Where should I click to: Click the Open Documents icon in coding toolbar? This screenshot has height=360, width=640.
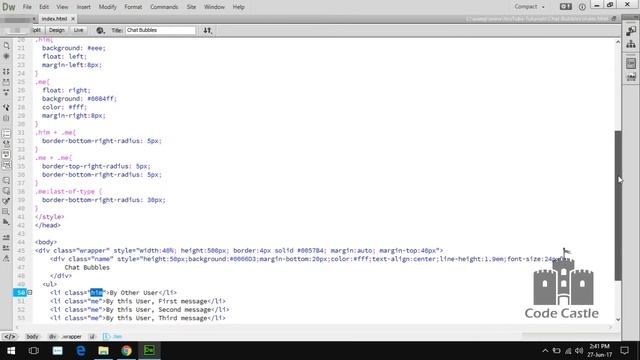[6, 45]
